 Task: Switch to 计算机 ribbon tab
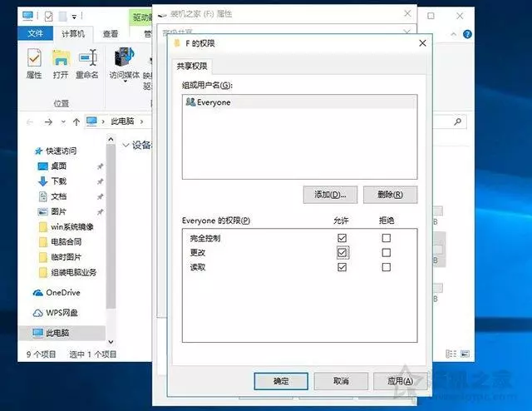pyautogui.click(x=73, y=33)
